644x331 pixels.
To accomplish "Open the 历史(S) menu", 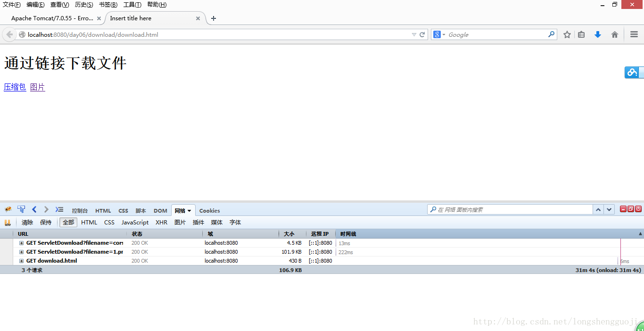I will (84, 5).
